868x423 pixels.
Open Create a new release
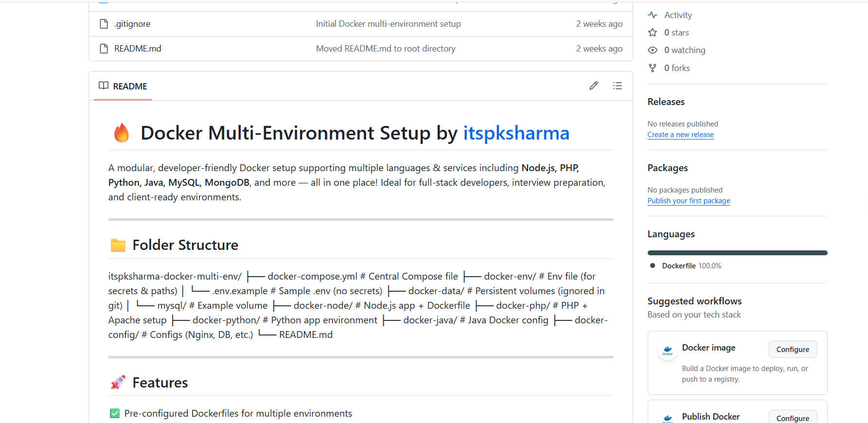(x=680, y=134)
